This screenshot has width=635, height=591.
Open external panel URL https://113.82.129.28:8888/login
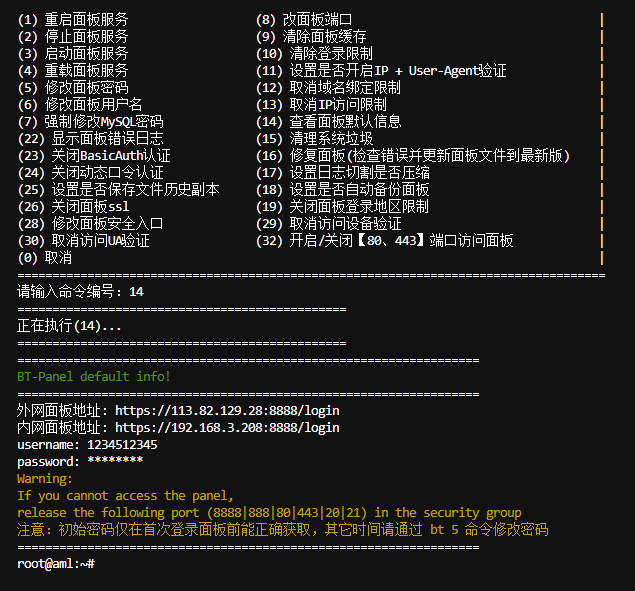[x=227, y=411]
